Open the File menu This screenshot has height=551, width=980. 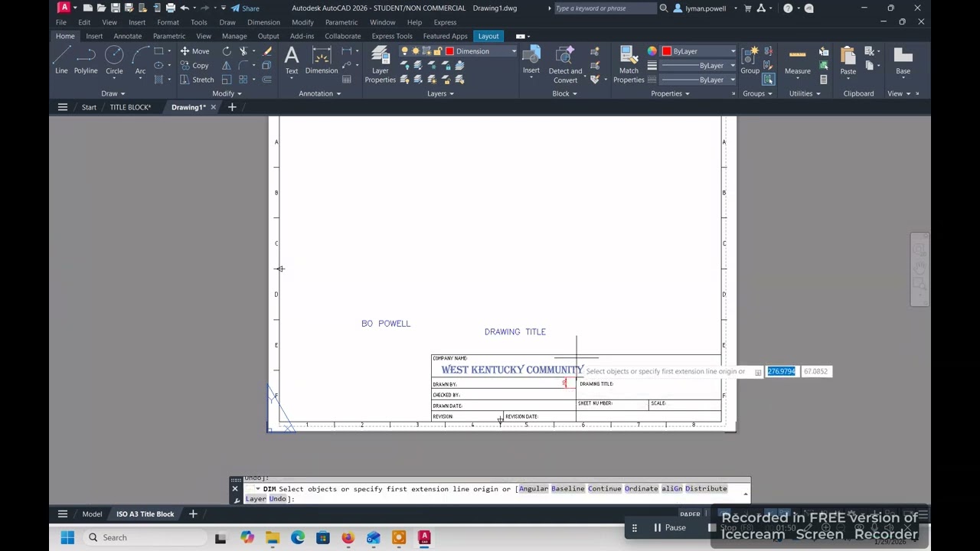pyautogui.click(x=60, y=22)
